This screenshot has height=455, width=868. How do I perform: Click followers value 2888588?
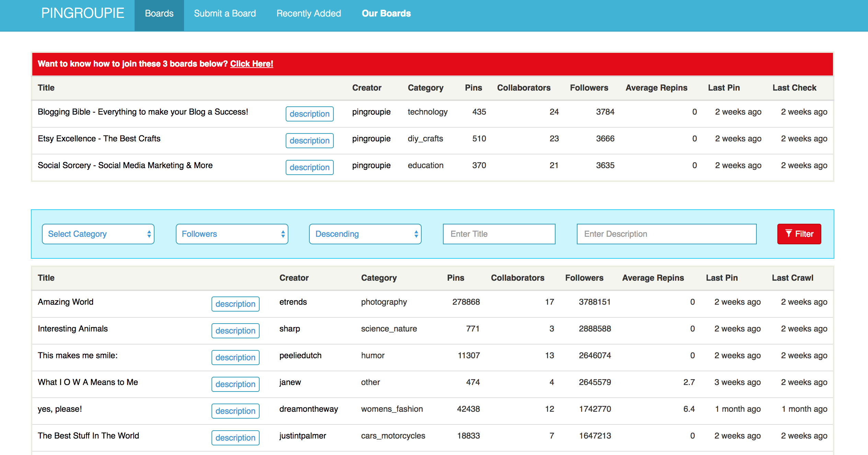[x=595, y=329]
